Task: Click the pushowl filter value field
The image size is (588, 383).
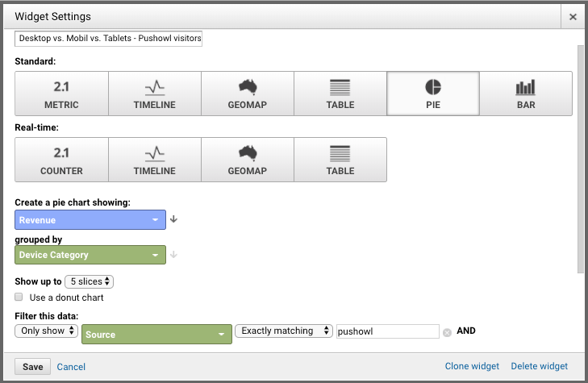Action: pyautogui.click(x=388, y=331)
